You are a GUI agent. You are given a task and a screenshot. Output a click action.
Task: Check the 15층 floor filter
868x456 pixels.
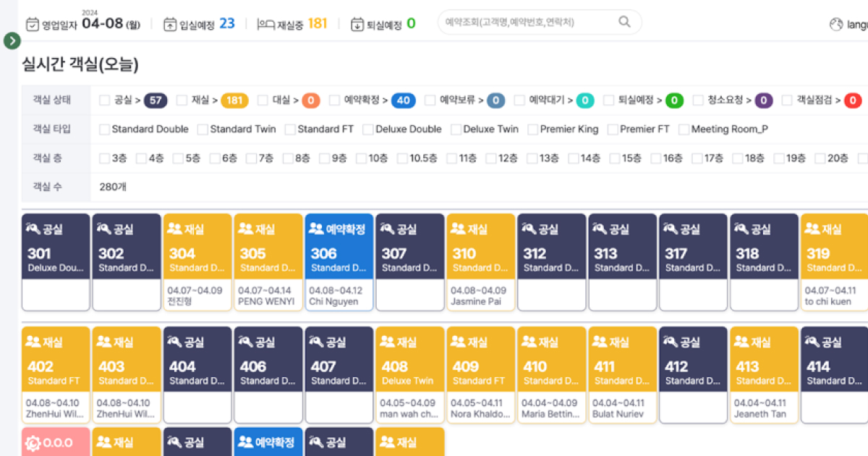point(614,159)
